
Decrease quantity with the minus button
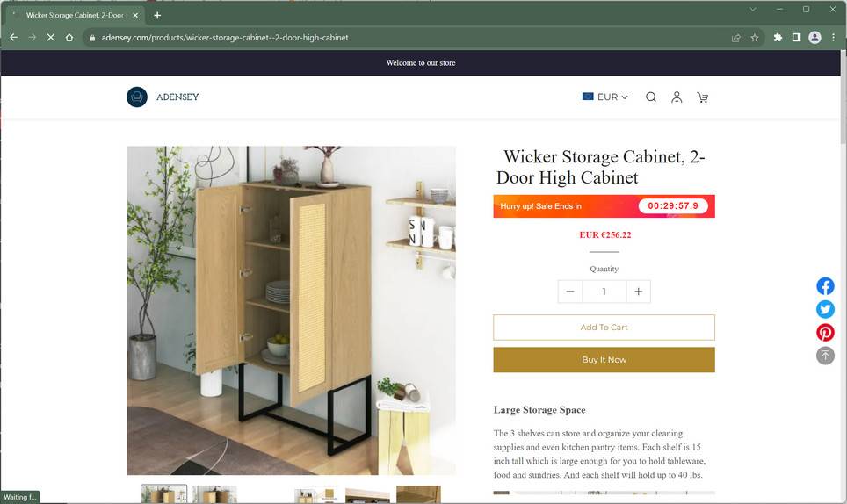[570, 292]
